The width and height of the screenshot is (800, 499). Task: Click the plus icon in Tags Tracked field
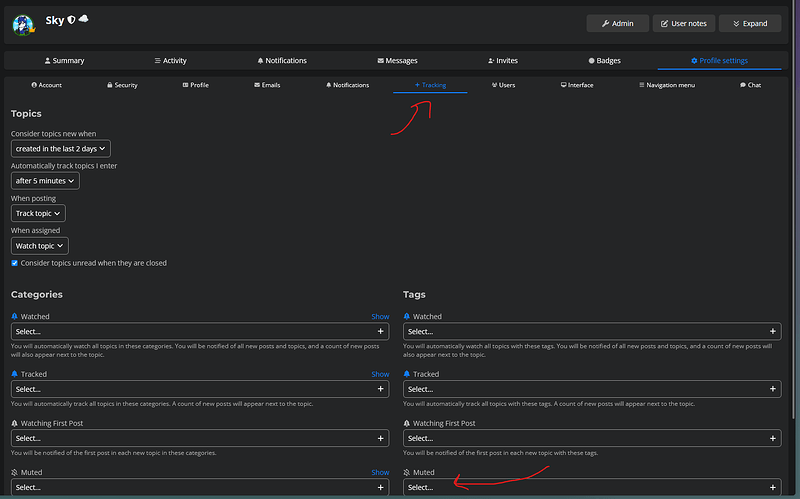(772, 389)
